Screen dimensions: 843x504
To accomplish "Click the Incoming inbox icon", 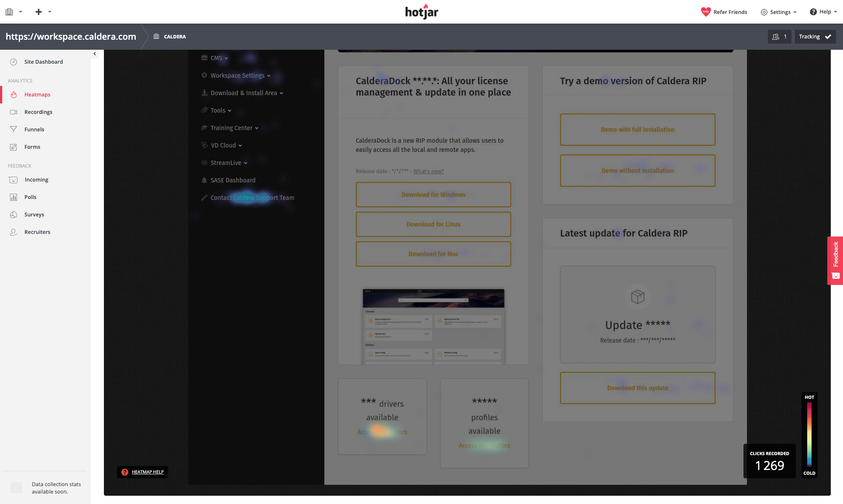I will 14,180.
